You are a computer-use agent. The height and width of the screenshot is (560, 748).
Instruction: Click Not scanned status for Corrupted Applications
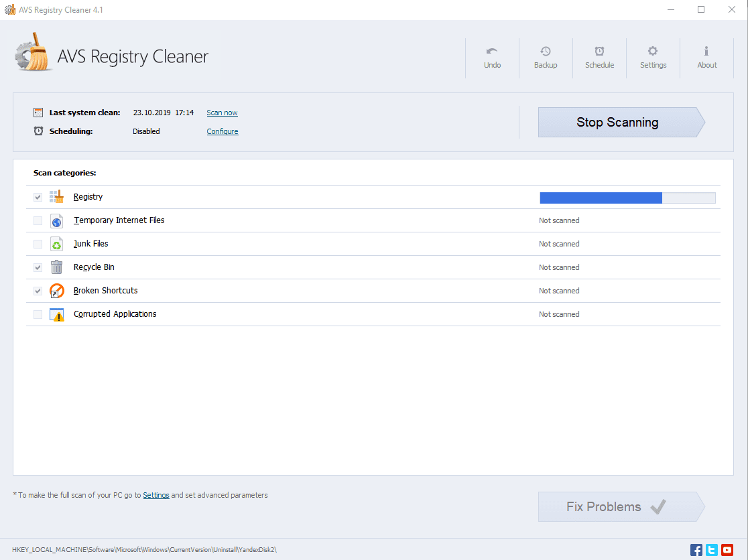559,314
